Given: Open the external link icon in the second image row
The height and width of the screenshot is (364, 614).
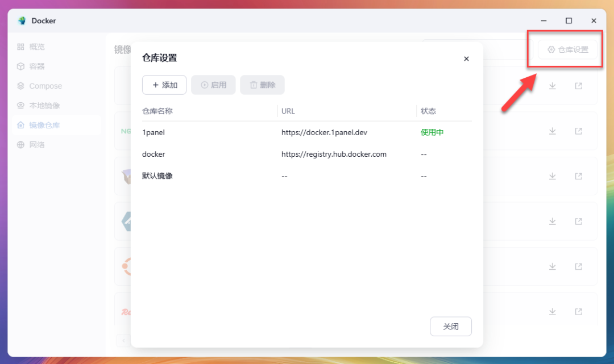Looking at the screenshot, I should point(578,131).
